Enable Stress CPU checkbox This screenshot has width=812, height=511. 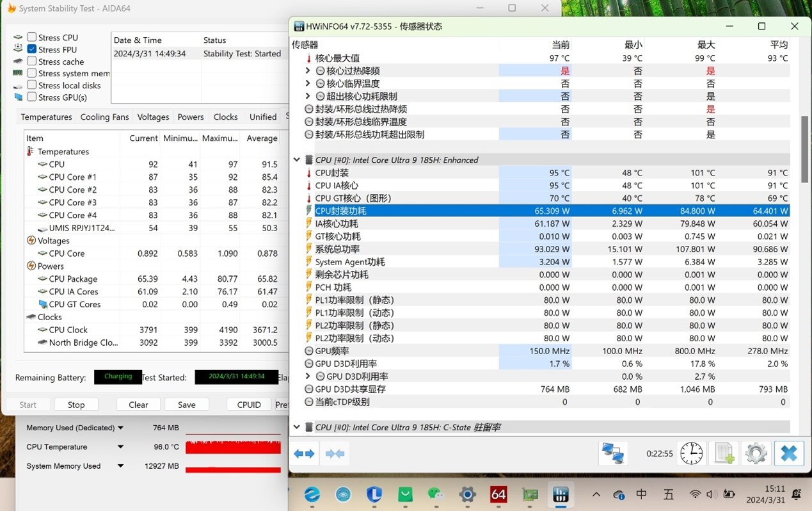pyautogui.click(x=31, y=37)
